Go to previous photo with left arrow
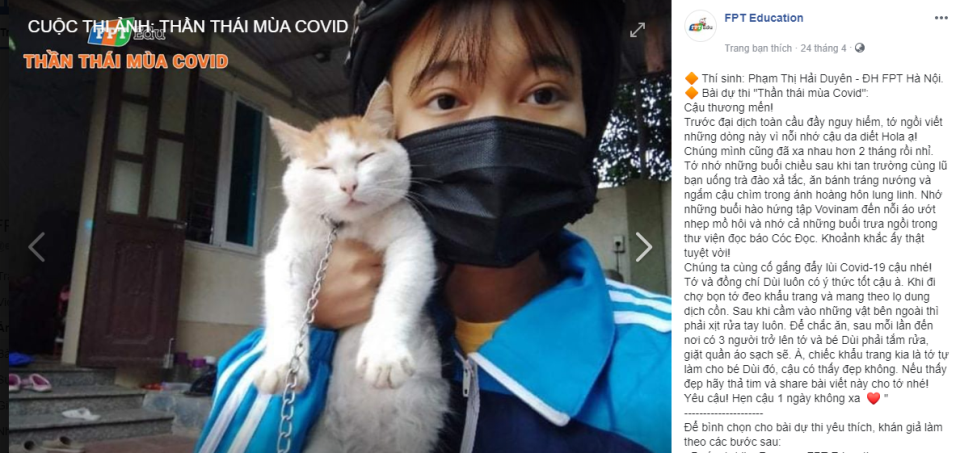This screenshot has height=453, width=960. (37, 247)
